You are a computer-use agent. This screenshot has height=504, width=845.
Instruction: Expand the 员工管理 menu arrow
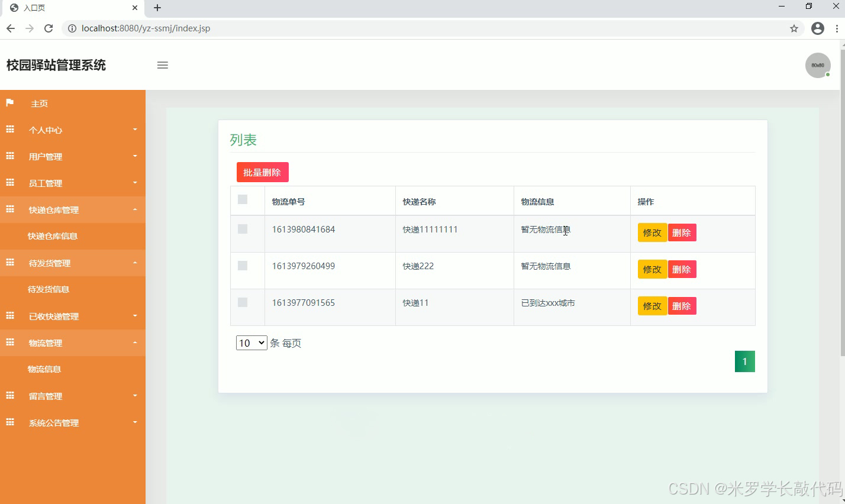pyautogui.click(x=135, y=183)
